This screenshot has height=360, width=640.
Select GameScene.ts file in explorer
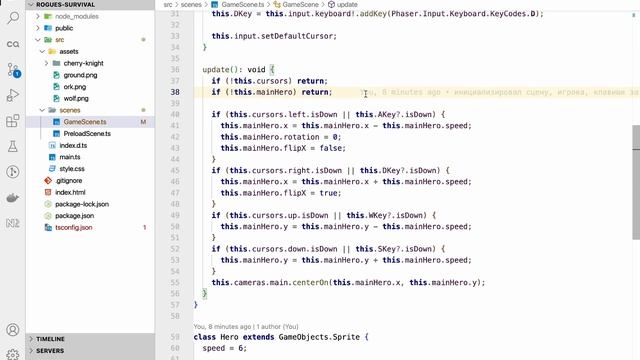[90, 122]
